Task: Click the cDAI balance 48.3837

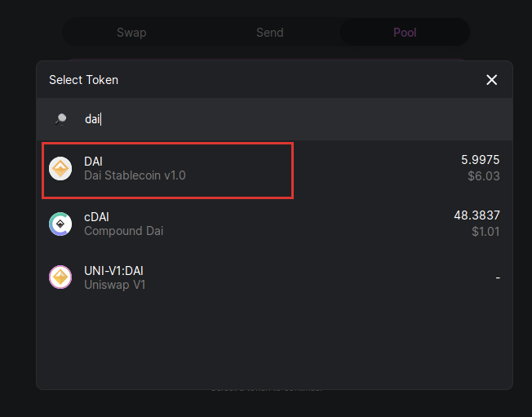Action: coord(477,215)
